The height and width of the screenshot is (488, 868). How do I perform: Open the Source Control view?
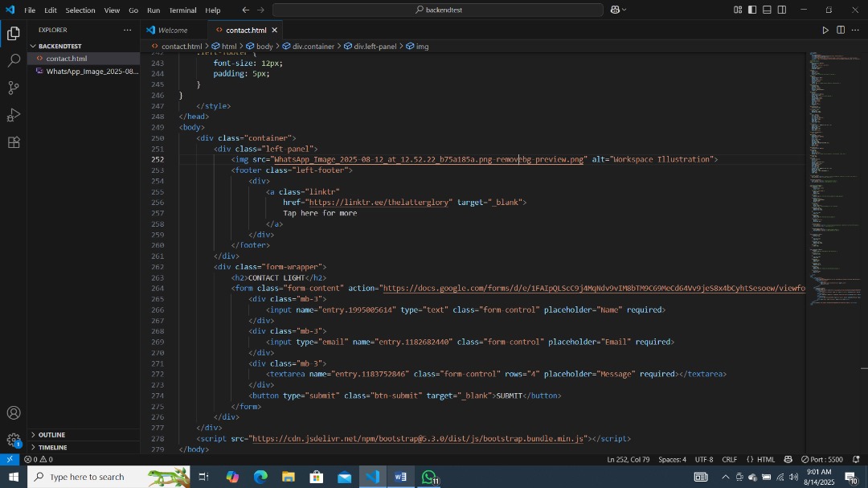14,88
